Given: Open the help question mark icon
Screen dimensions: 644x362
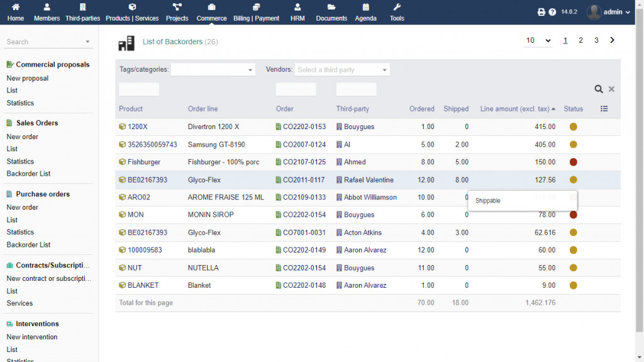Looking at the screenshot, I should point(552,12).
